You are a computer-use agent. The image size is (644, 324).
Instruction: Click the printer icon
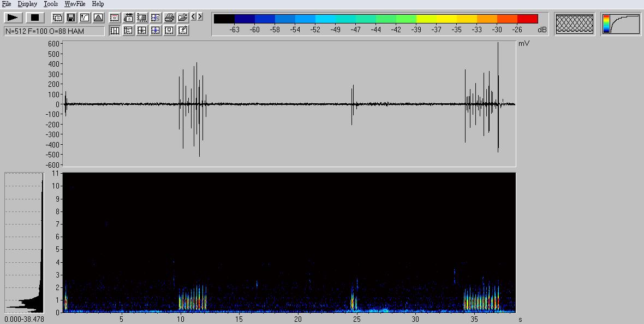click(169, 18)
